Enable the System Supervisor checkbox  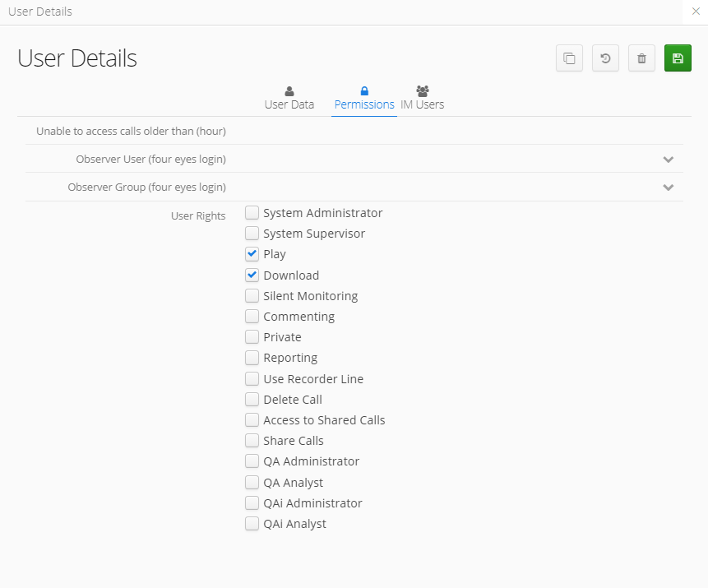252,233
